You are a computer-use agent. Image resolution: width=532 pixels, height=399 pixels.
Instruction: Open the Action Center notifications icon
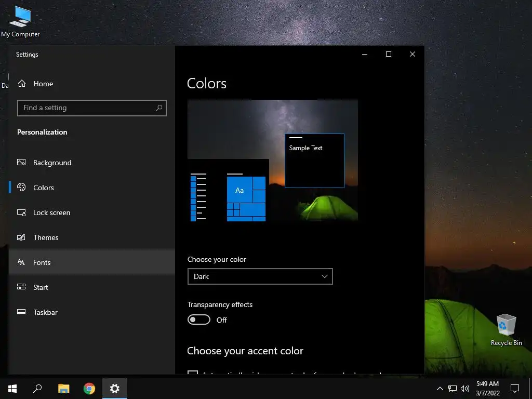pos(515,389)
